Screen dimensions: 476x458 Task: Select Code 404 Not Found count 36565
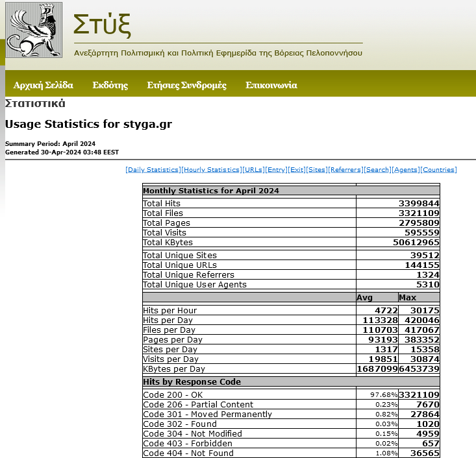point(425,453)
